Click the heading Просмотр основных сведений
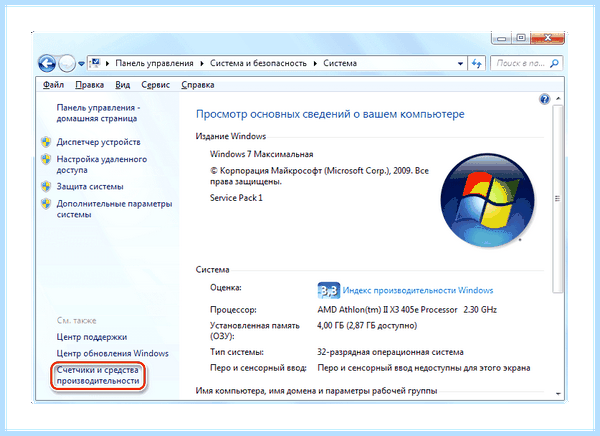The width and height of the screenshot is (600, 436). (x=330, y=114)
